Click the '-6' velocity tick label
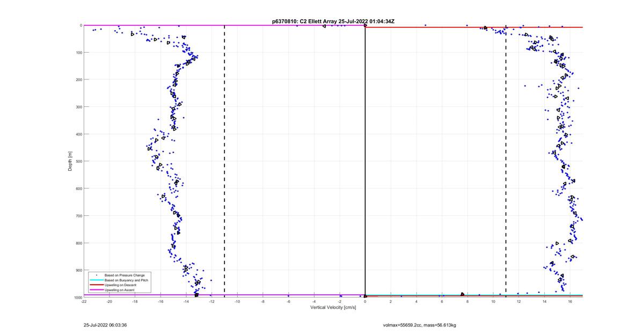This screenshot has height=334, width=644. [x=288, y=302]
